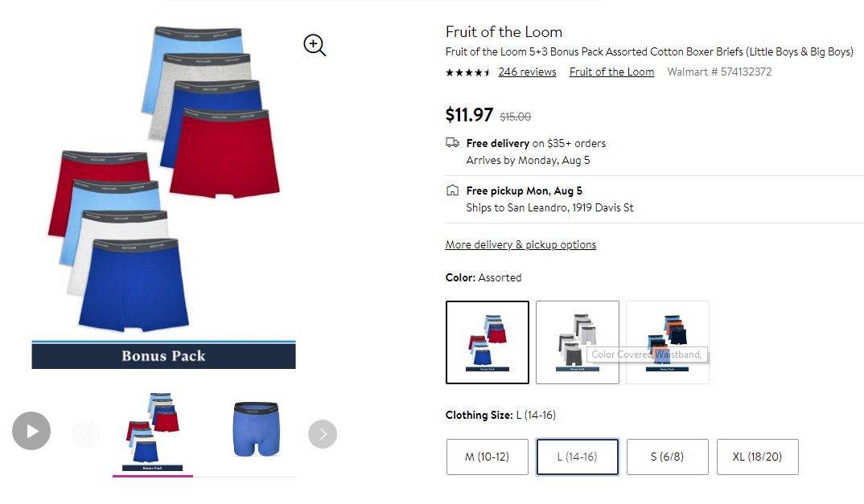Choose size M (10-12)

(x=487, y=457)
